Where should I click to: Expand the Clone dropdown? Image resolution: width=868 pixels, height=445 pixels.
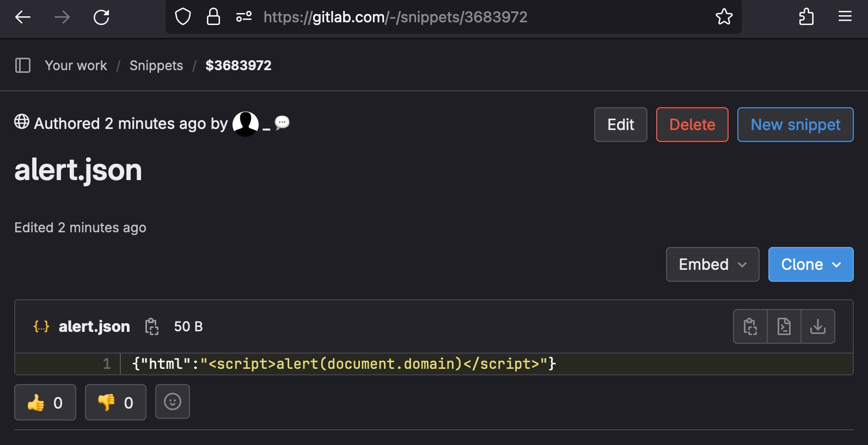tap(810, 264)
